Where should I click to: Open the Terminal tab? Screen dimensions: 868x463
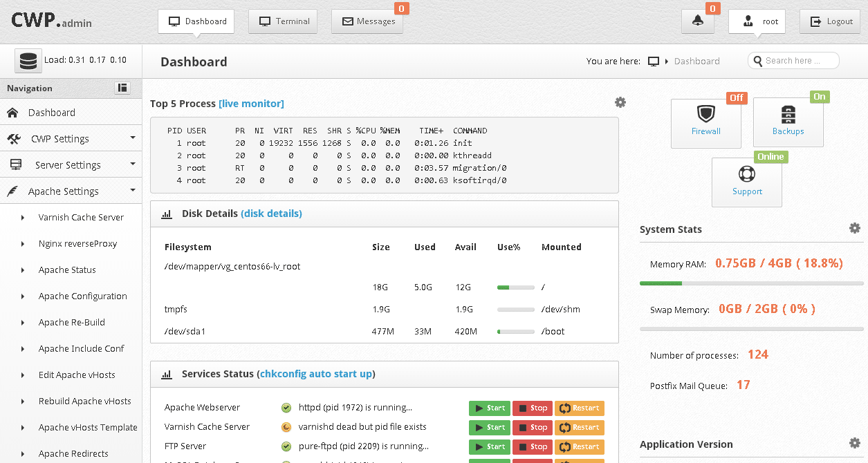(x=284, y=21)
